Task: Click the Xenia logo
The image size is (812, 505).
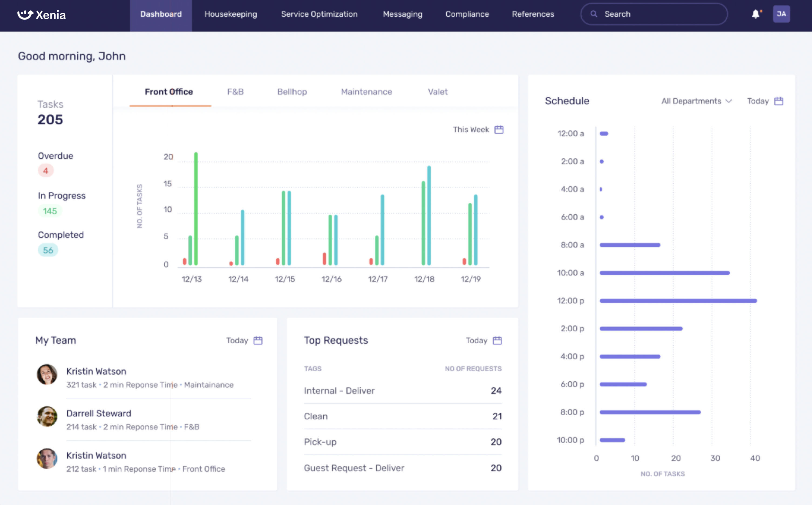Action: click(x=41, y=15)
